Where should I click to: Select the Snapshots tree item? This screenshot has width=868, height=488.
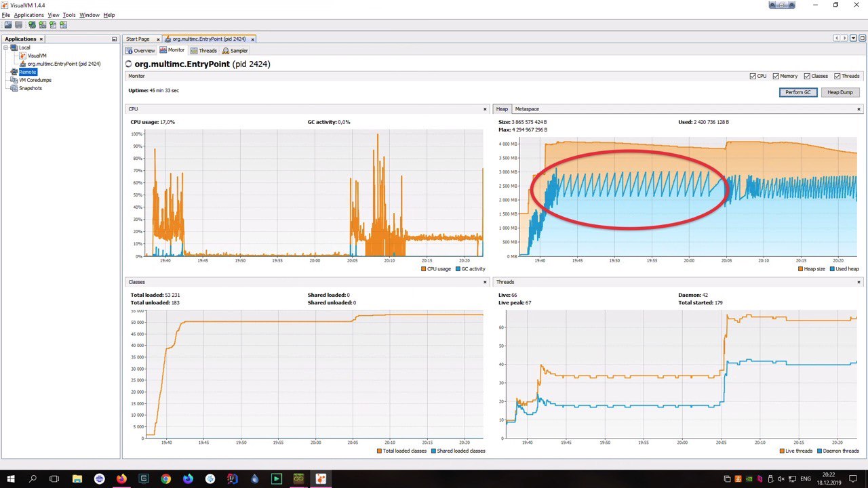(x=31, y=88)
